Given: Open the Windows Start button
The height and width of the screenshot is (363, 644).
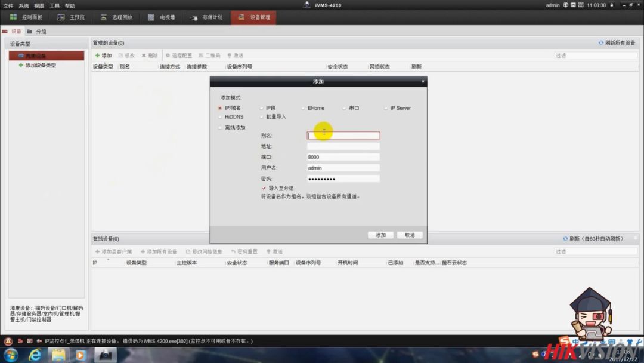Looking at the screenshot, I should [x=11, y=355].
